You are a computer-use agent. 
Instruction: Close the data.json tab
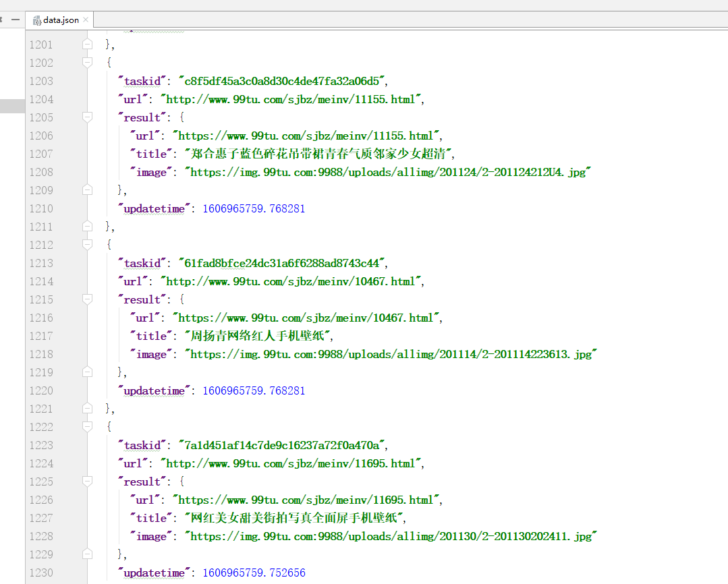[86, 20]
